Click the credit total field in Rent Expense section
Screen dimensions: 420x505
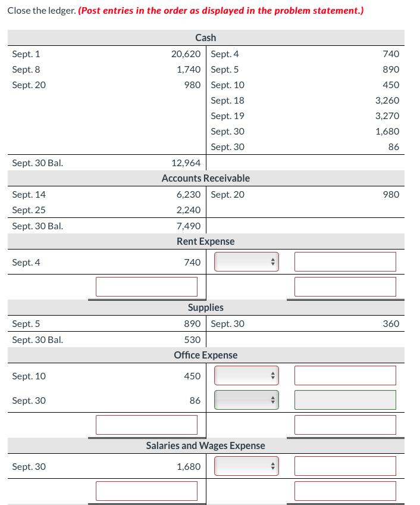click(345, 286)
